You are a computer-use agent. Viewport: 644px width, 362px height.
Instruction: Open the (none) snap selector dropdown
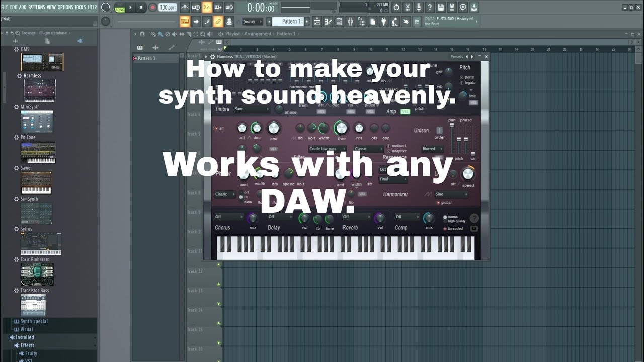[x=252, y=21]
